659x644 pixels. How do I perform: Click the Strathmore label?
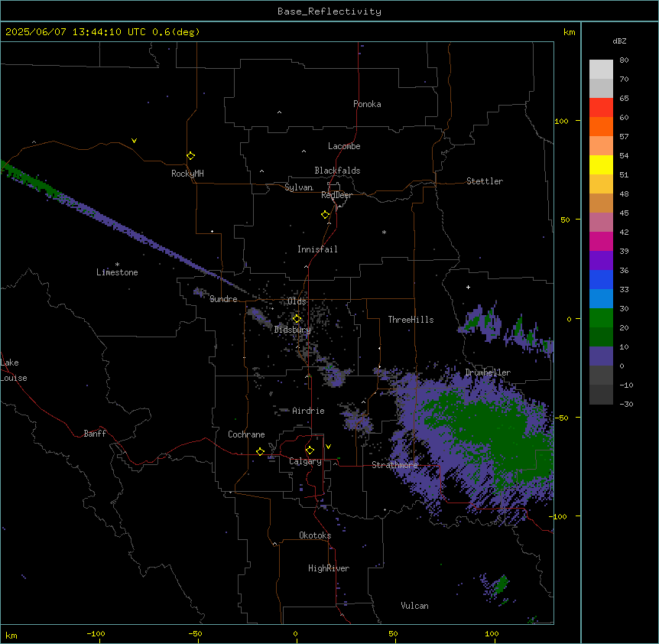[394, 465]
